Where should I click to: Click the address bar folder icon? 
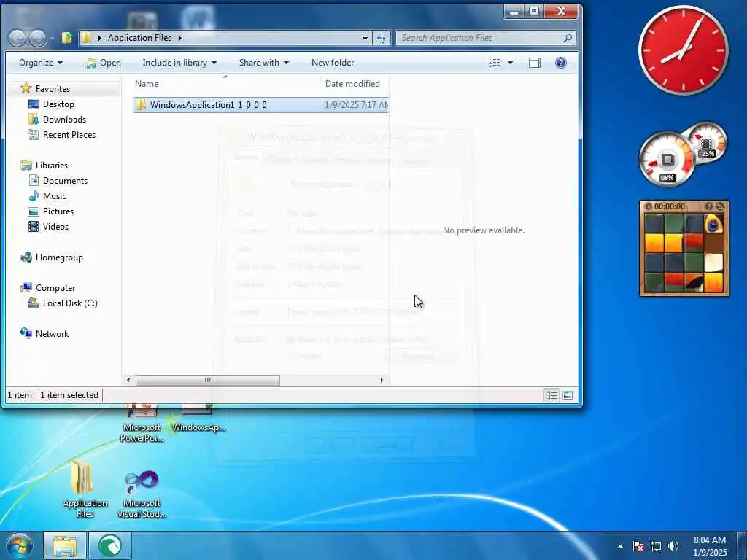(x=86, y=38)
